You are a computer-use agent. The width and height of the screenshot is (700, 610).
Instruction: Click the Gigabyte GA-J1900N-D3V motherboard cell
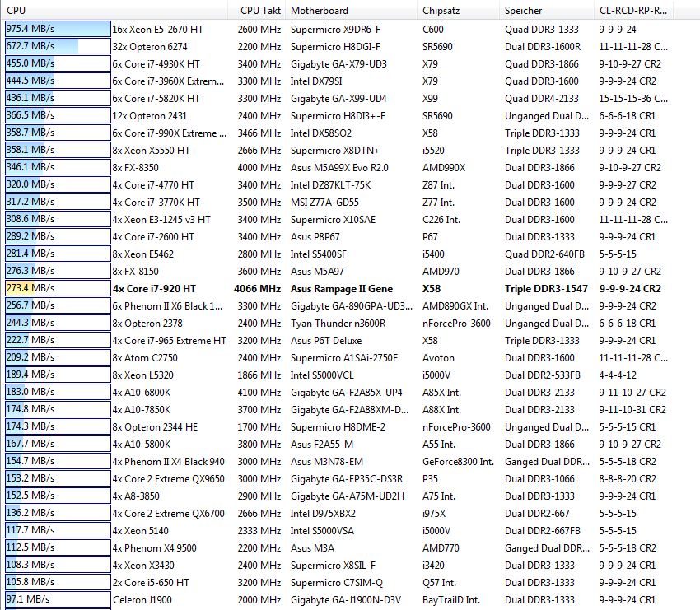tap(346, 600)
